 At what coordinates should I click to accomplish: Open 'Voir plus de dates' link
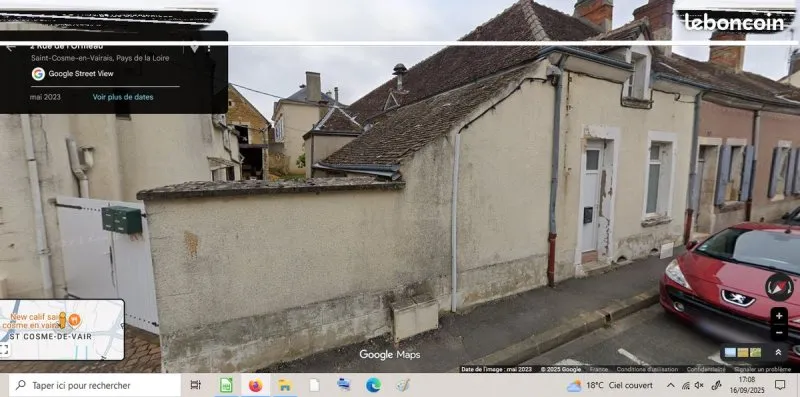click(123, 97)
